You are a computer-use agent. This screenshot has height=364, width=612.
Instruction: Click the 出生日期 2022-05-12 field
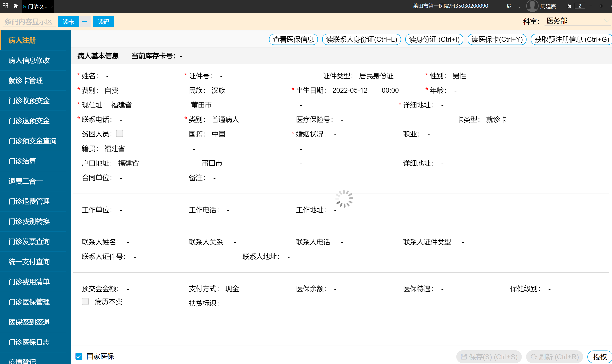pos(350,91)
